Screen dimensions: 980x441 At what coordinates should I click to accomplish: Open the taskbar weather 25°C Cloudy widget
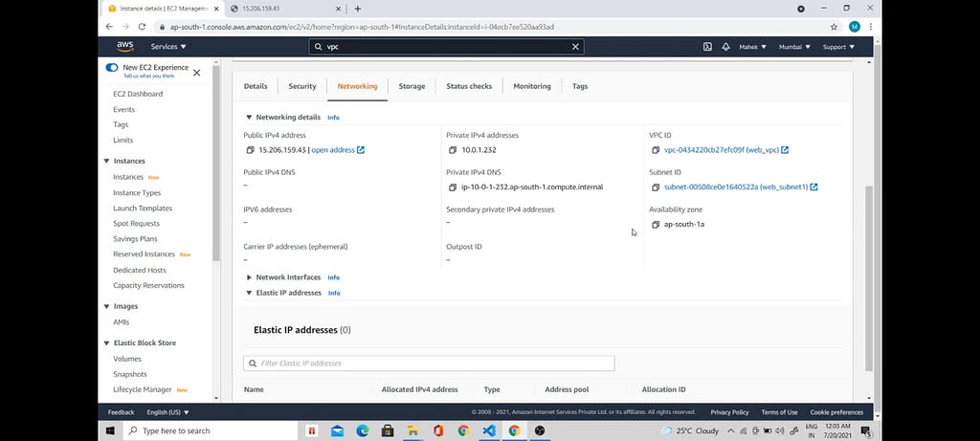click(x=690, y=430)
